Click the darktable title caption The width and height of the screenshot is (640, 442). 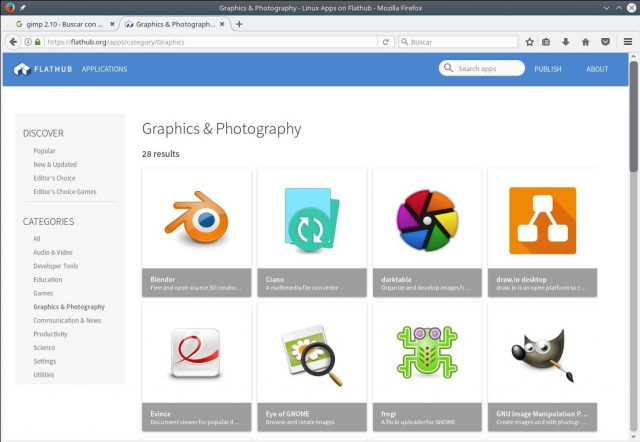click(x=396, y=280)
